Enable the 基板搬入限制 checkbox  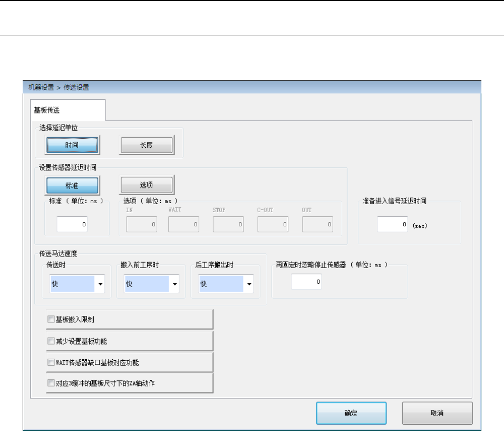[51, 319]
